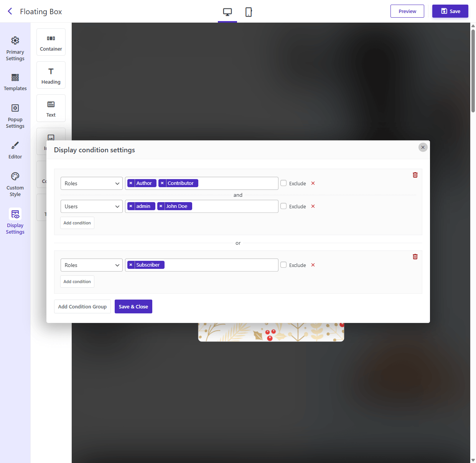
Task: Open the first Roles condition dropdown
Action: click(x=92, y=183)
